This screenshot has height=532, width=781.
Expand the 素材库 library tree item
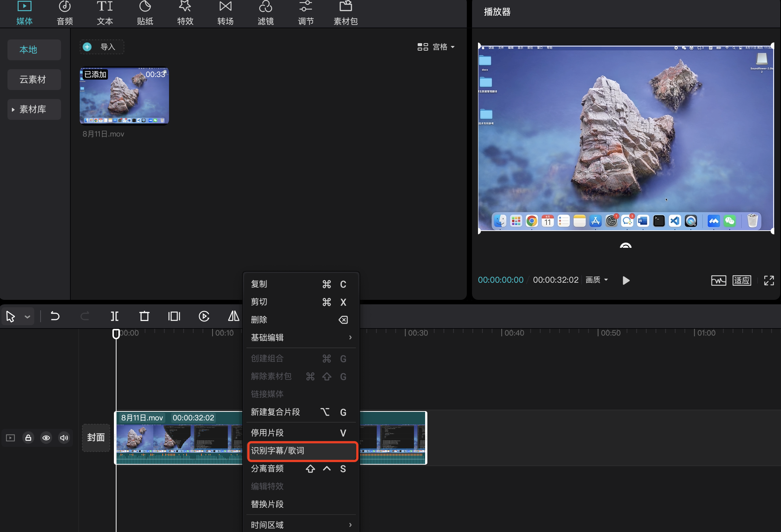(x=33, y=109)
